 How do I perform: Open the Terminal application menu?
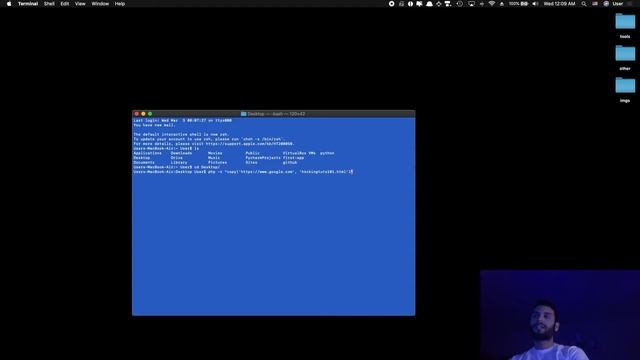(28, 4)
